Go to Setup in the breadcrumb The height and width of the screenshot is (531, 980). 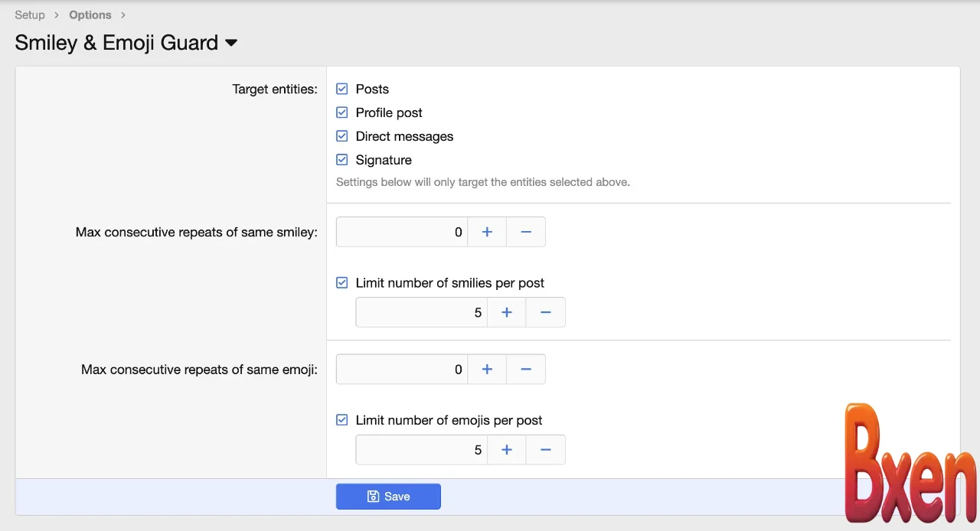click(30, 15)
